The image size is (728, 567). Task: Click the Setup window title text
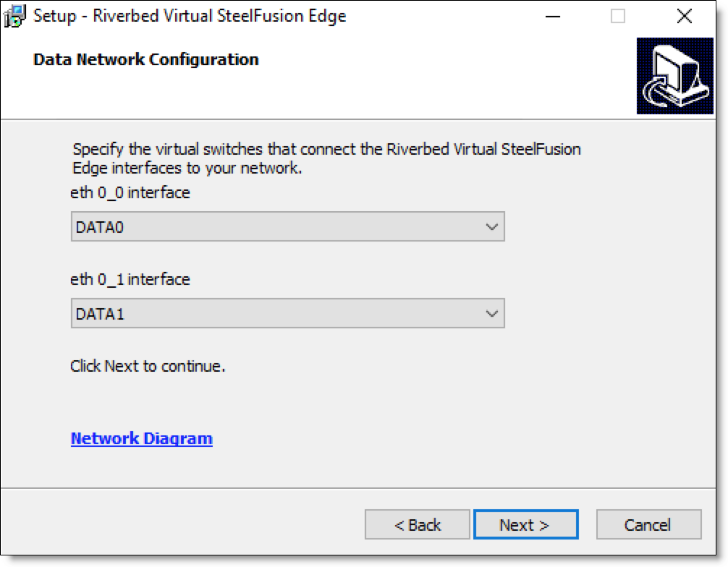click(x=190, y=16)
